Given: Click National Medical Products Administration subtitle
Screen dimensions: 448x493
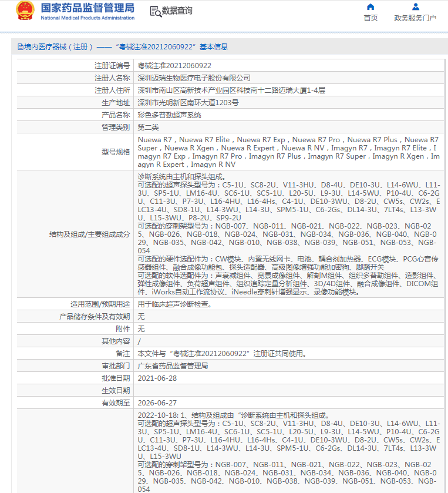Looking at the screenshot, I should pyautogui.click(x=87, y=18).
